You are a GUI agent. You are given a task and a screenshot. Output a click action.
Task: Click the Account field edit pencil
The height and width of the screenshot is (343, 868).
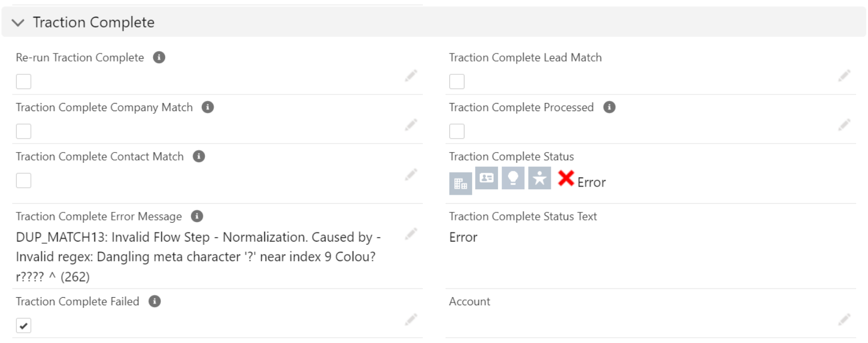tap(845, 320)
